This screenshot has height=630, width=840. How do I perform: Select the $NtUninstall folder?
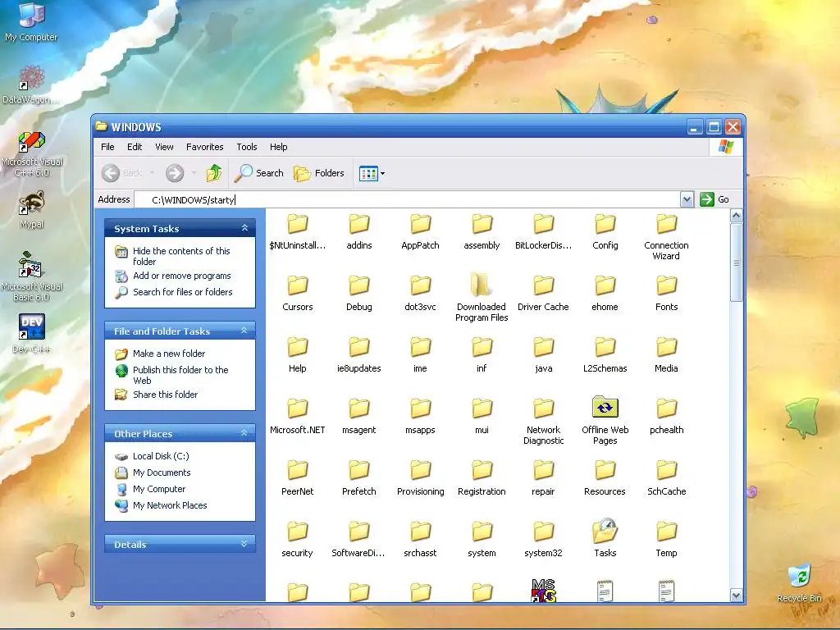point(297,231)
